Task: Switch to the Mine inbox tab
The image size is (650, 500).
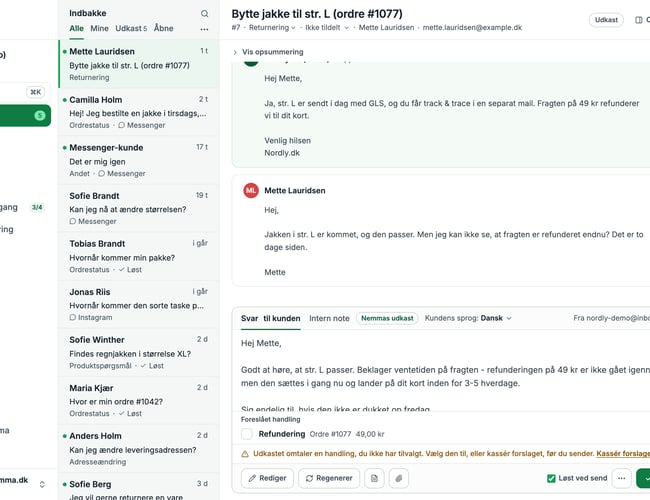Action: (x=99, y=29)
